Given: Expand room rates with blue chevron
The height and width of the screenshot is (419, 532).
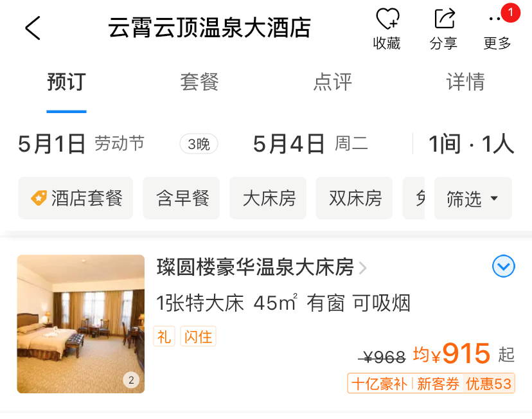Looking at the screenshot, I should (x=504, y=266).
